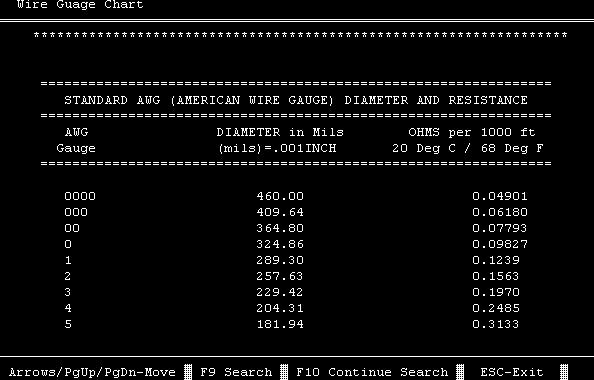Screen dimensions: 594x380
Task: Click diameter value 409.64
Action: click(280, 212)
